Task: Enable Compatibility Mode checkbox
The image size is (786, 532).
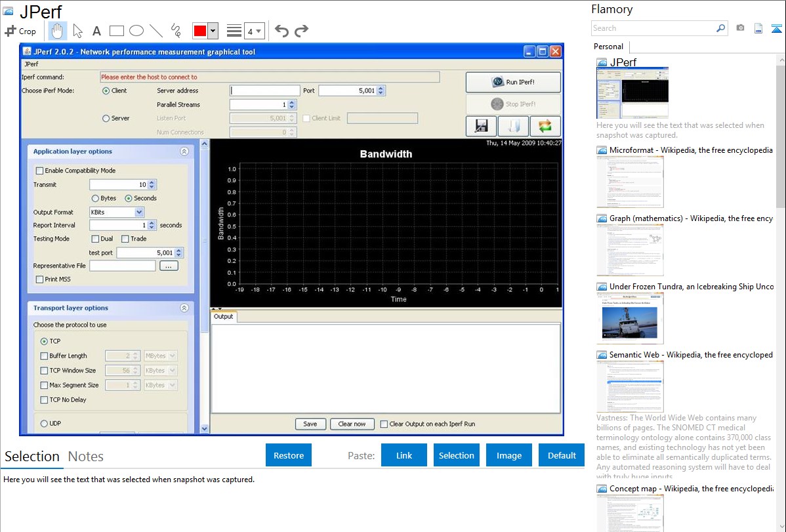Action: [39, 171]
